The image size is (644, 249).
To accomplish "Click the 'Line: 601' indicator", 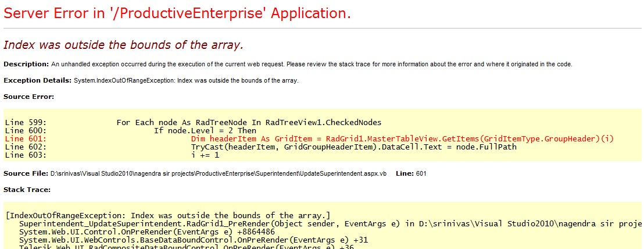I will point(411,174).
